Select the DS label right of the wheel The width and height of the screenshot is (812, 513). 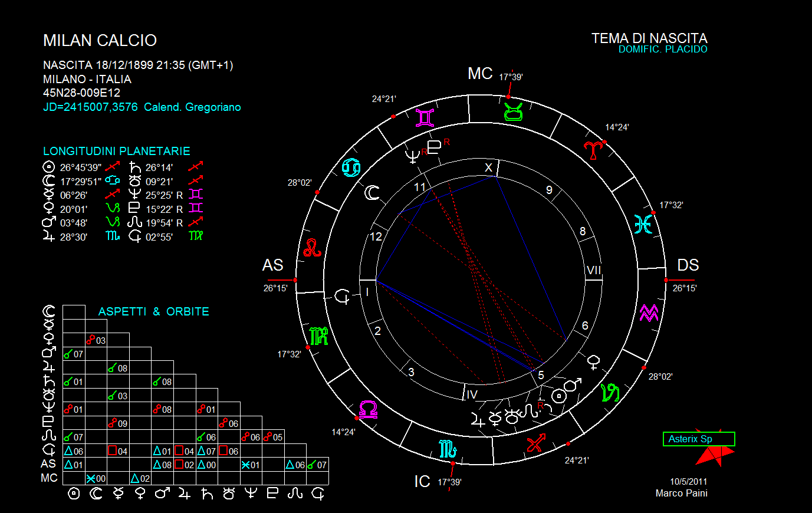(x=688, y=265)
